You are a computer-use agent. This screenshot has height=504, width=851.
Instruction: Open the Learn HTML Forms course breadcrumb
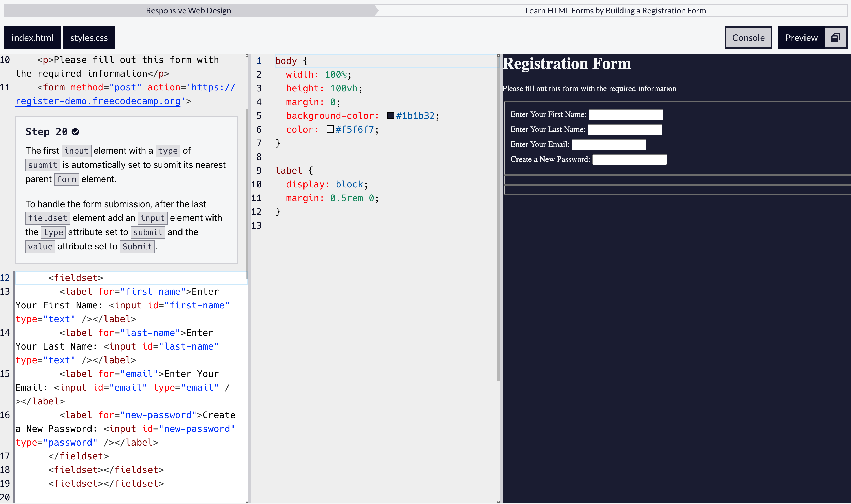point(615,10)
